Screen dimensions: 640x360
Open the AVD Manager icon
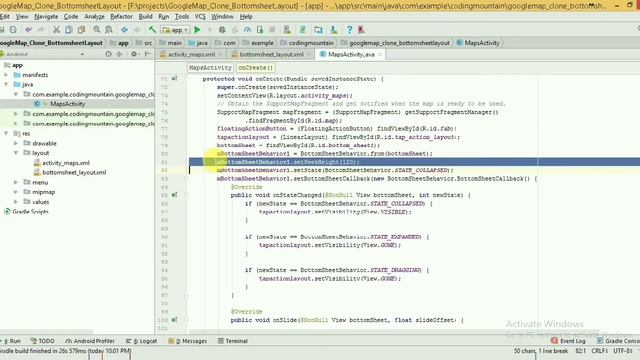pyautogui.click(x=287, y=30)
